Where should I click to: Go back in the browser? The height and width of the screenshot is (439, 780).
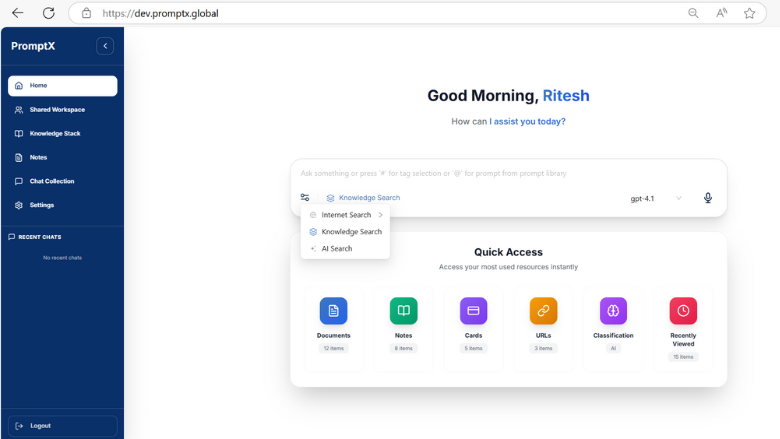[x=17, y=13]
